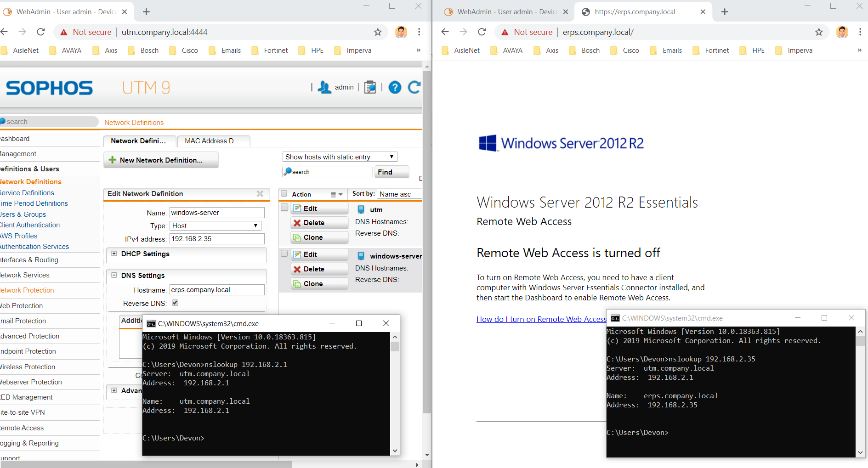Image resolution: width=868 pixels, height=468 pixels.
Task: Open the left Chrome three-dot menu
Action: (x=419, y=32)
